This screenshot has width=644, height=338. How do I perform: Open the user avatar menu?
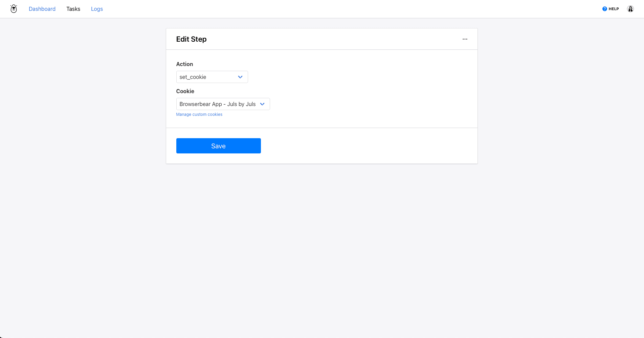coord(630,9)
